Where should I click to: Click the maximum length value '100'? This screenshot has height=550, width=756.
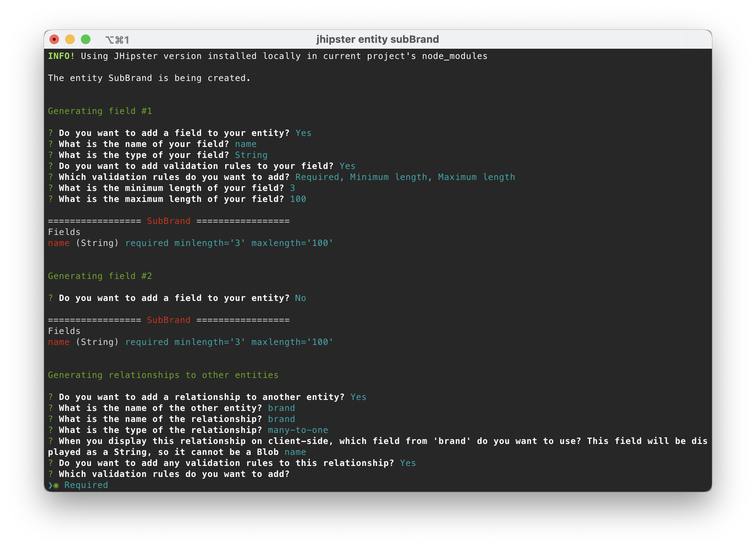(x=298, y=199)
